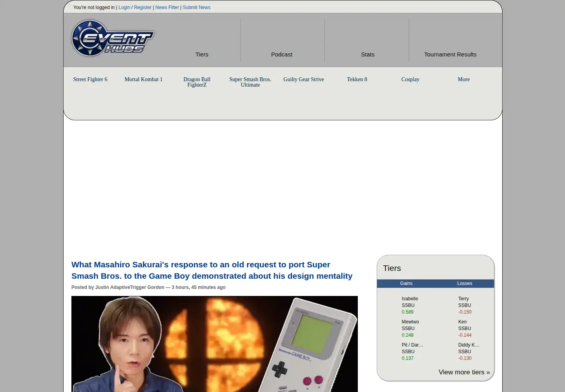
Task: Click the View more tiers link
Action: 464,372
